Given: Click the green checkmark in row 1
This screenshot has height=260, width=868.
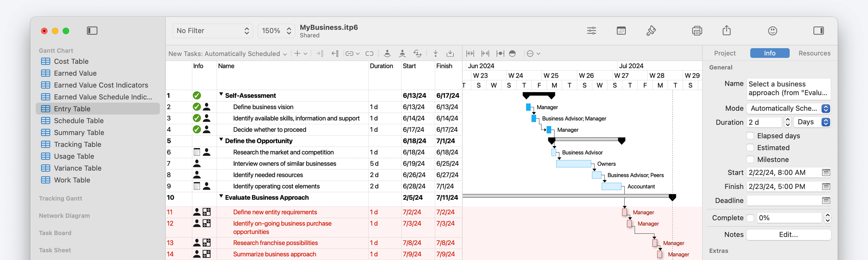Looking at the screenshot, I should coord(197,96).
